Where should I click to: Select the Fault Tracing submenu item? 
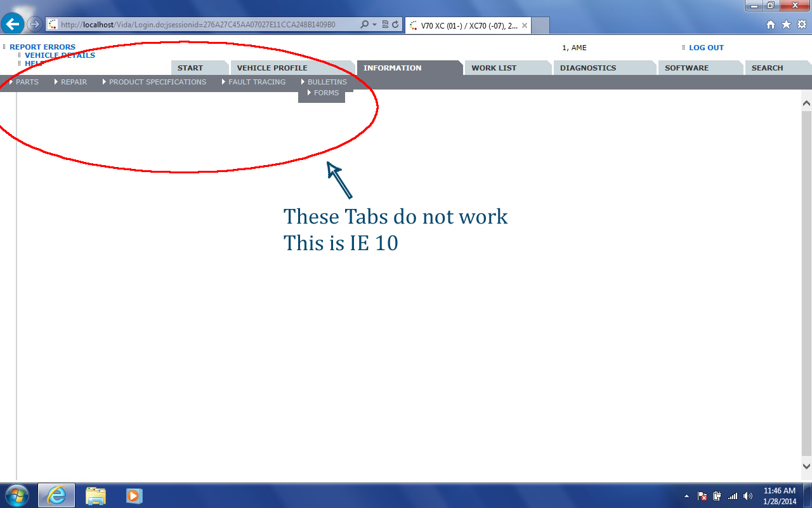point(257,82)
